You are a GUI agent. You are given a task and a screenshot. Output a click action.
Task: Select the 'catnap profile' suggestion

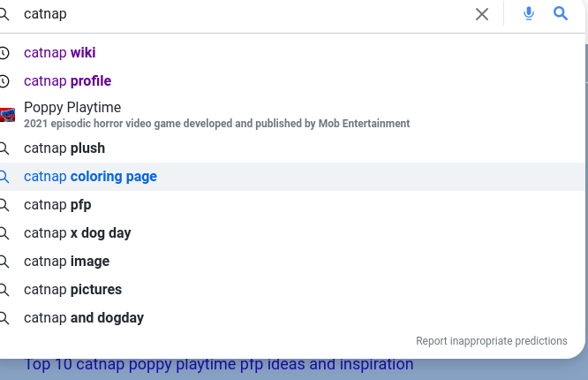point(68,81)
